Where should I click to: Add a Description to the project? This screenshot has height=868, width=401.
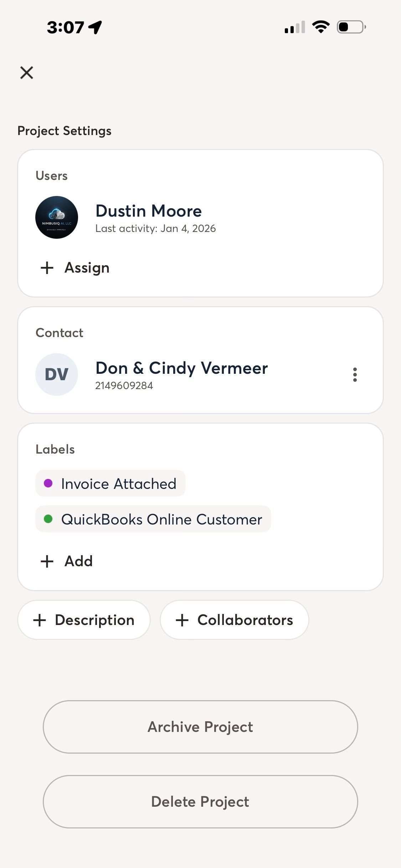point(84,620)
